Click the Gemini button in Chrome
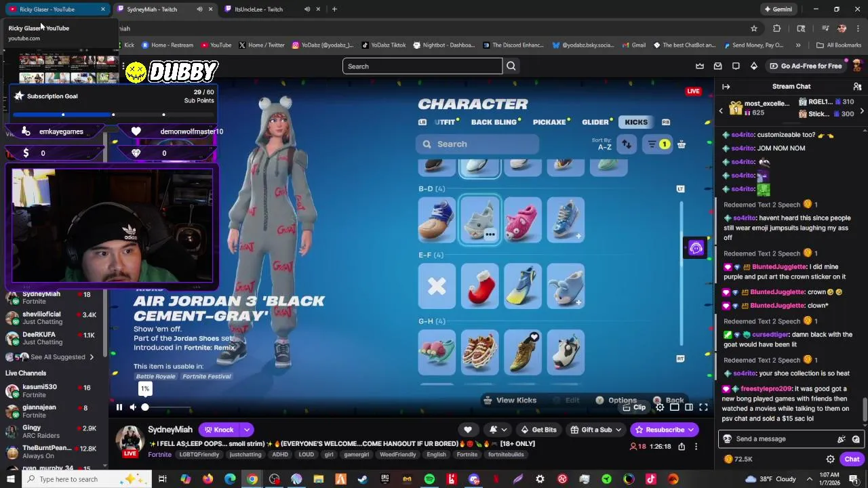Image resolution: width=868 pixels, height=488 pixels. tap(778, 9)
